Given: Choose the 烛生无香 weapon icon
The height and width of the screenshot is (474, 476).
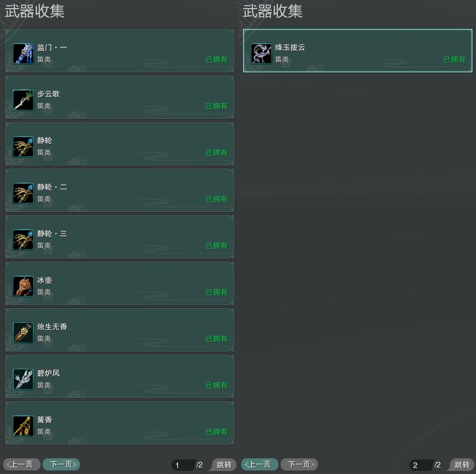Looking at the screenshot, I should 23,333.
